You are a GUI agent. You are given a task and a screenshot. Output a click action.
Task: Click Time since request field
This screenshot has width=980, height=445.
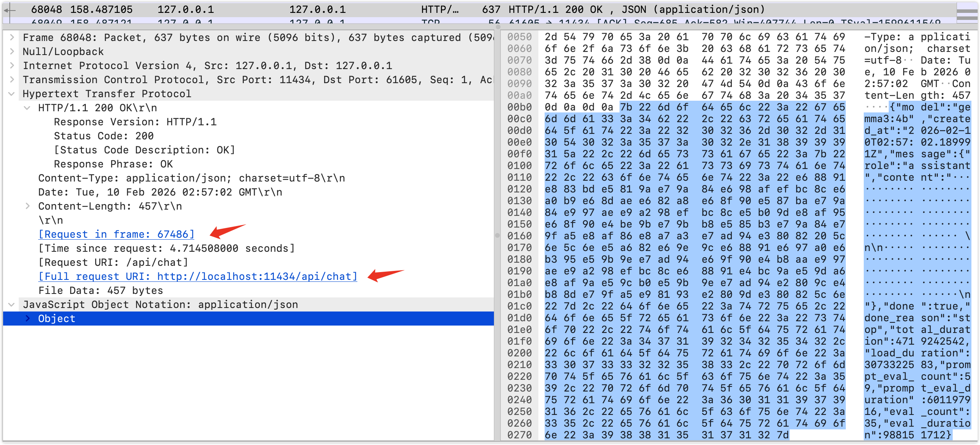[166, 248]
